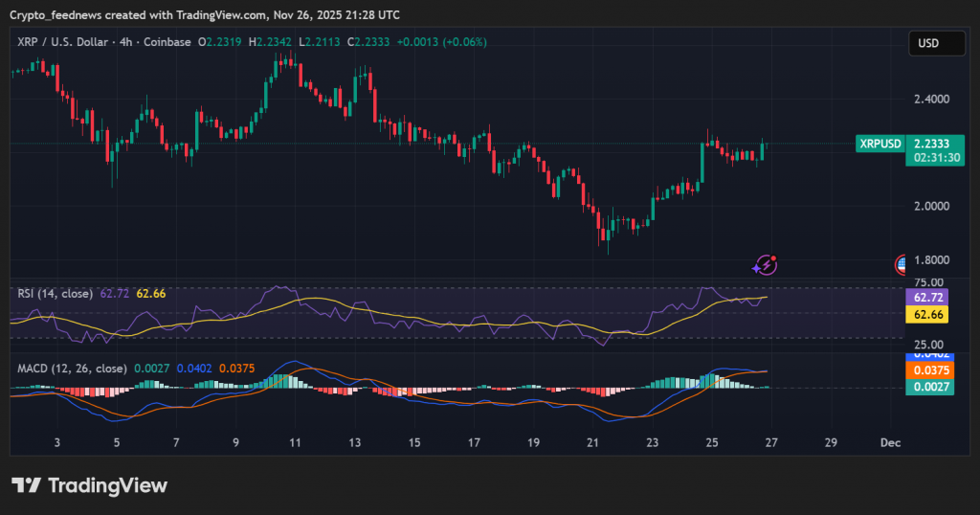The width and height of the screenshot is (980, 515).
Task: Click the XRPUSD price label tag
Action: click(x=880, y=144)
